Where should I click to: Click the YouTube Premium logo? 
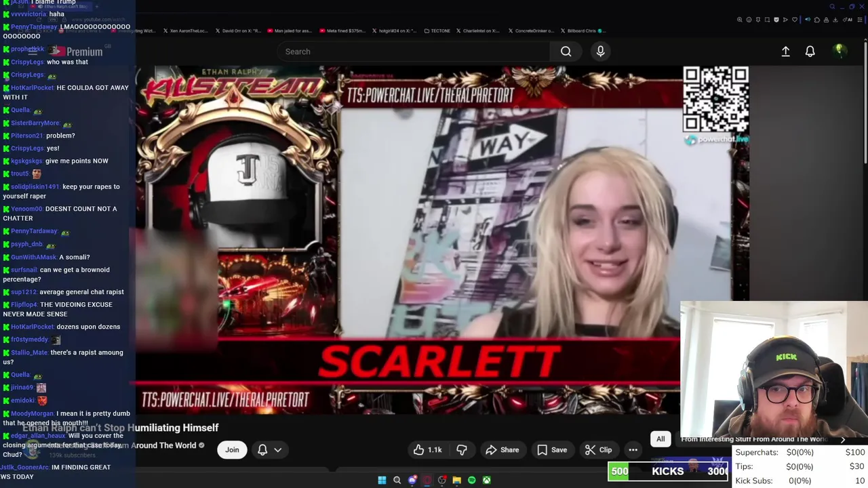[76, 52]
